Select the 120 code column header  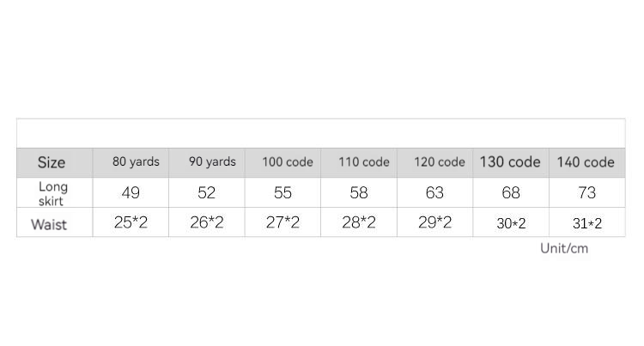coord(439,161)
